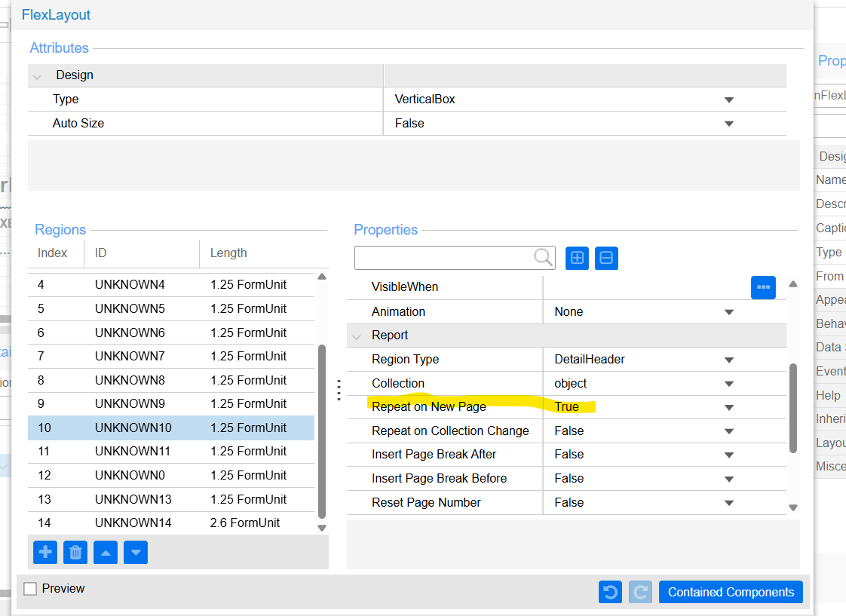
Task: Click the search magnifier icon
Action: (543, 257)
